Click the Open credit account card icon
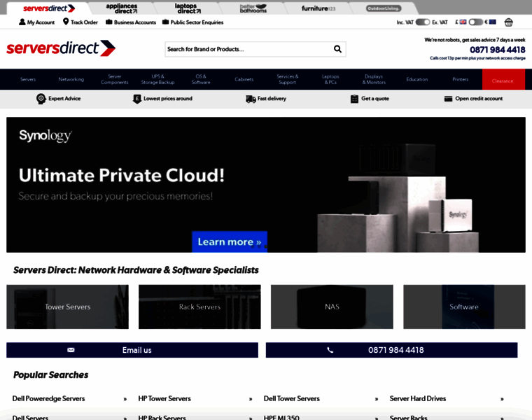532x420 pixels. [448, 99]
